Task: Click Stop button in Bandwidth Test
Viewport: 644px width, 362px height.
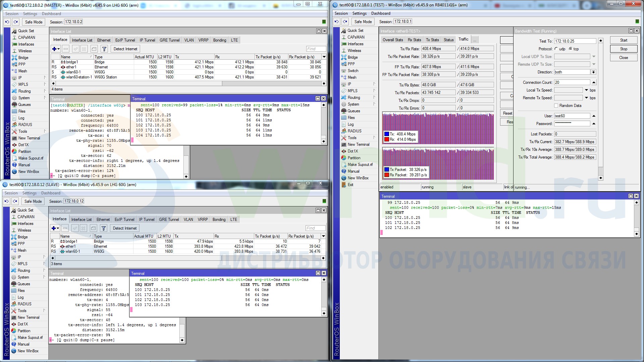Action: click(x=624, y=49)
